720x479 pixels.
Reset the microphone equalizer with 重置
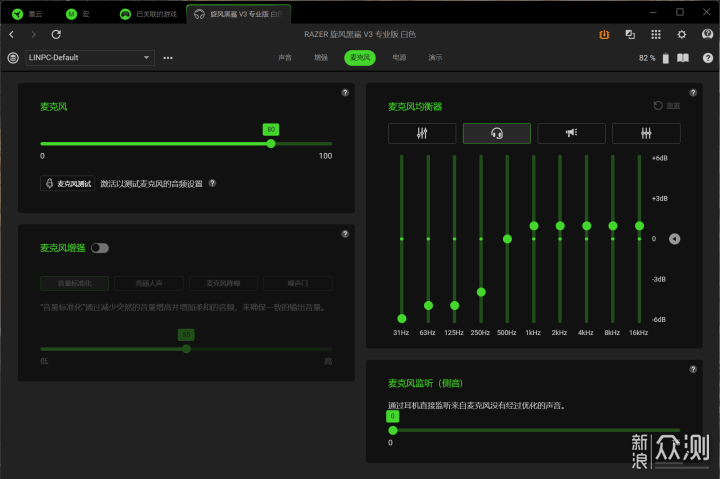(x=667, y=106)
